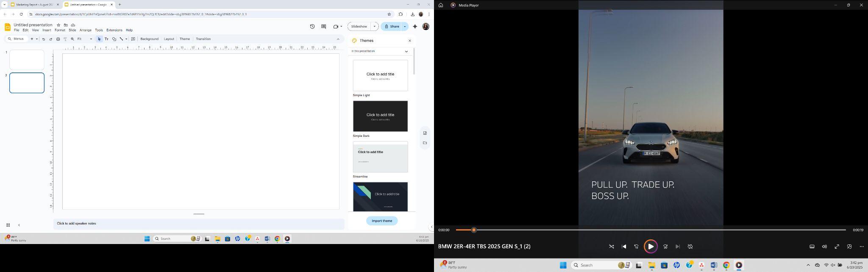Go to Media Player home icon
The image size is (868, 272).
click(x=441, y=5)
